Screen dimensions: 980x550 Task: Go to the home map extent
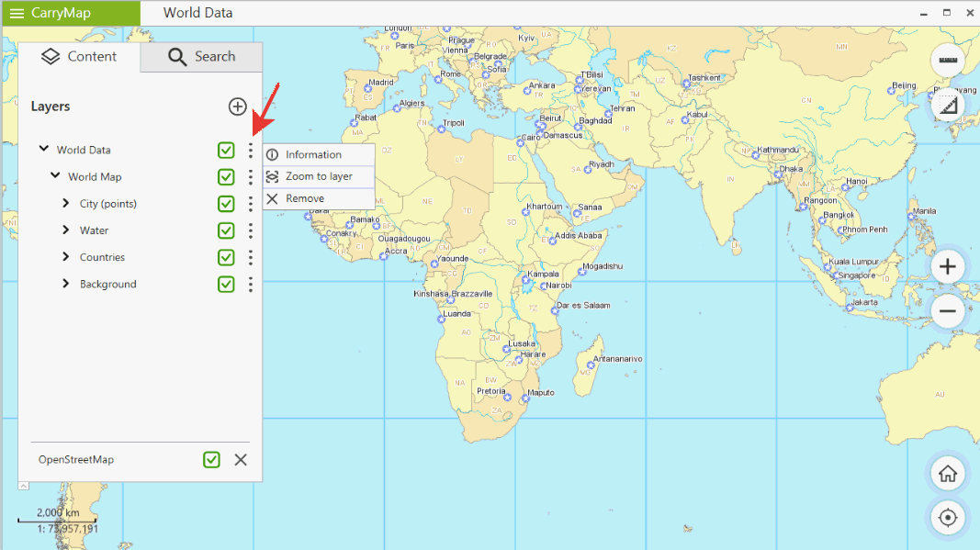948,474
